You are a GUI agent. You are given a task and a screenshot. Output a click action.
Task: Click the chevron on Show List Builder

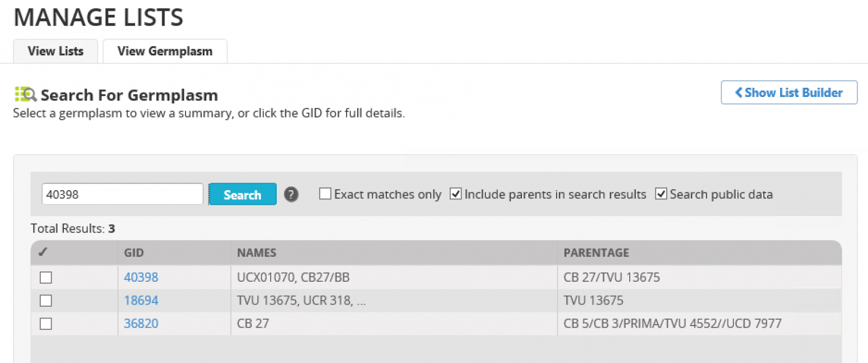click(x=738, y=93)
